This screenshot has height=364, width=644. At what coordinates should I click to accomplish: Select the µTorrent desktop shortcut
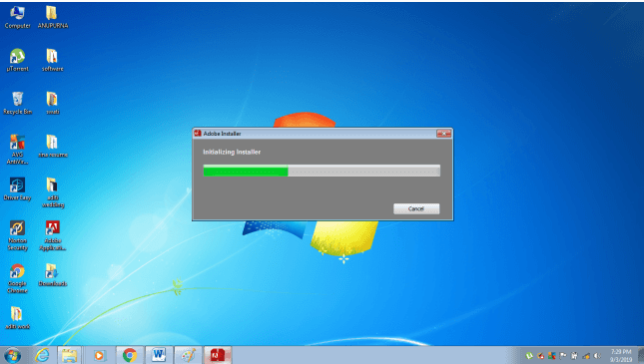[17, 60]
